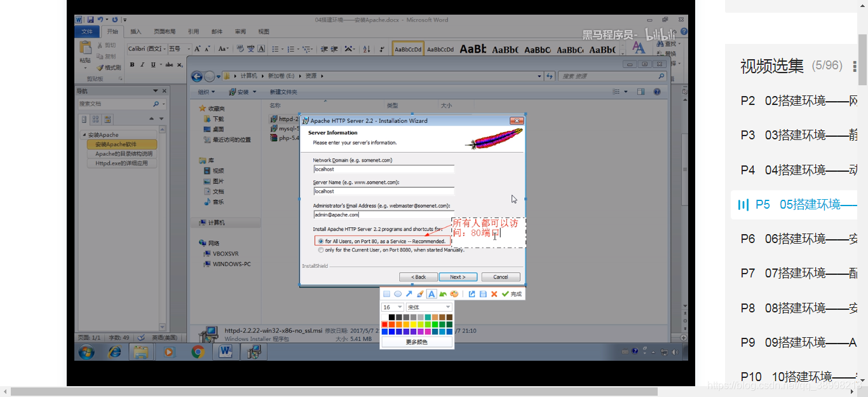Screen dimensions: 868x397
Task: Click the Network Domain field
Action: pyautogui.click(x=384, y=169)
